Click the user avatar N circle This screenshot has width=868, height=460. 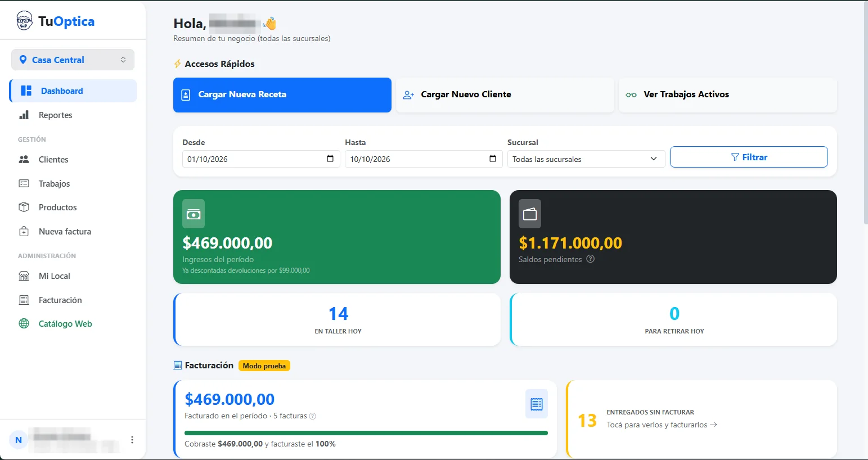pos(19,440)
